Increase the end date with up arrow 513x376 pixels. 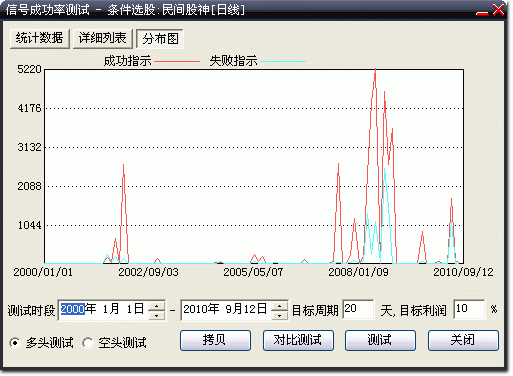(280, 306)
